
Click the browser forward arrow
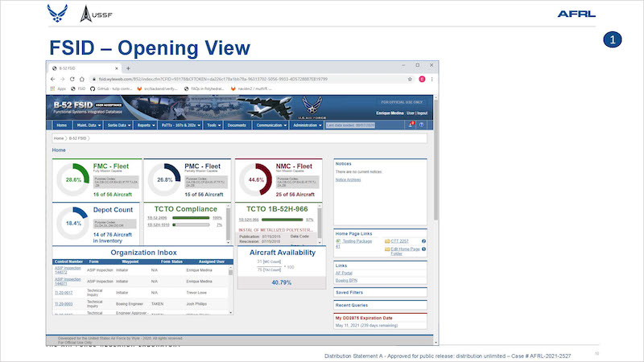63,79
